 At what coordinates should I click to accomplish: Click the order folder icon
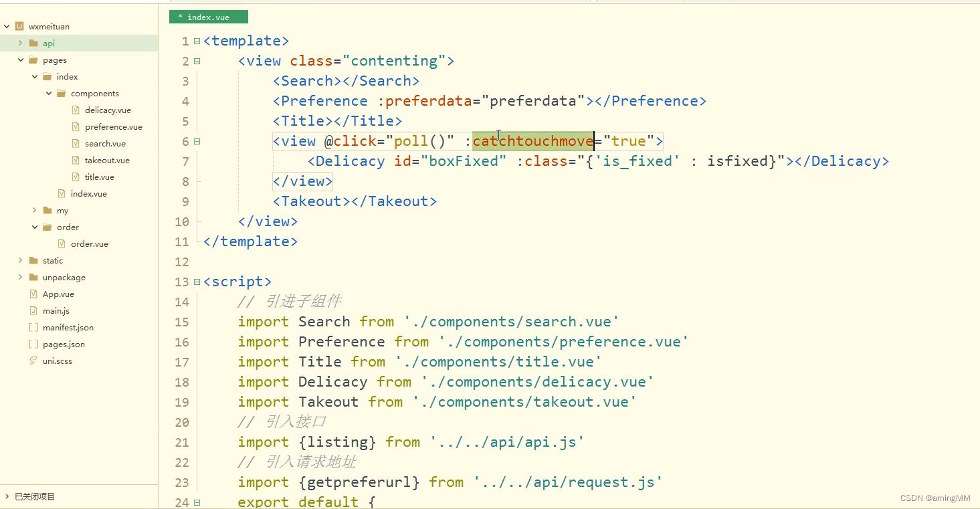tap(47, 227)
